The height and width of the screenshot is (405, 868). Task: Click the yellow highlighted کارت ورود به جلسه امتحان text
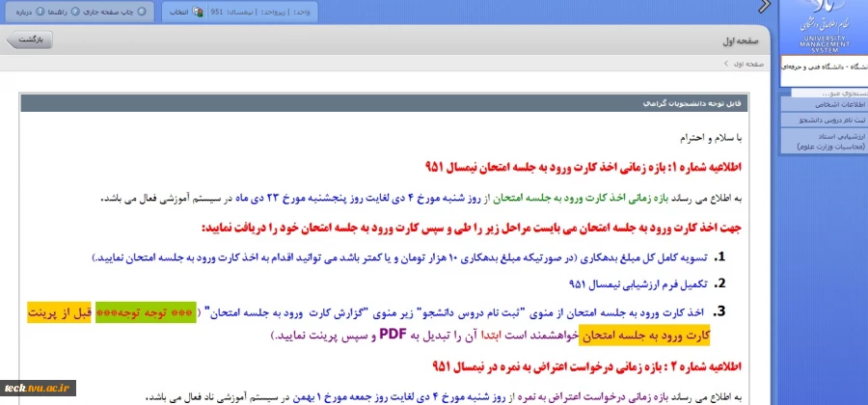click(644, 336)
